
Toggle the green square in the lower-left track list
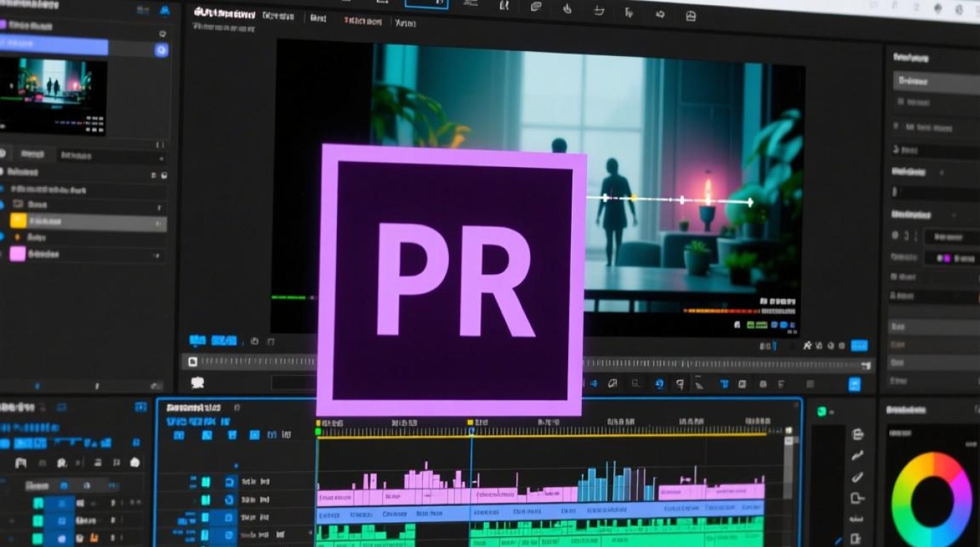[x=38, y=503]
